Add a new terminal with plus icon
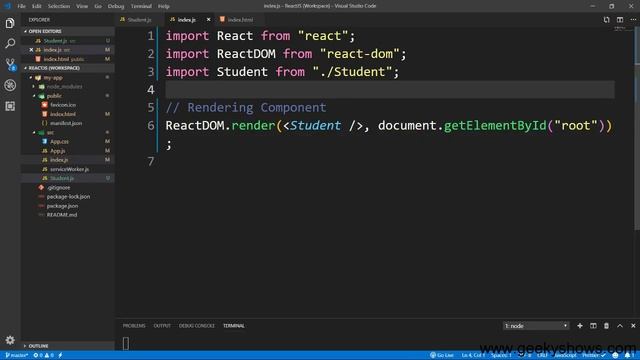 [x=580, y=326]
